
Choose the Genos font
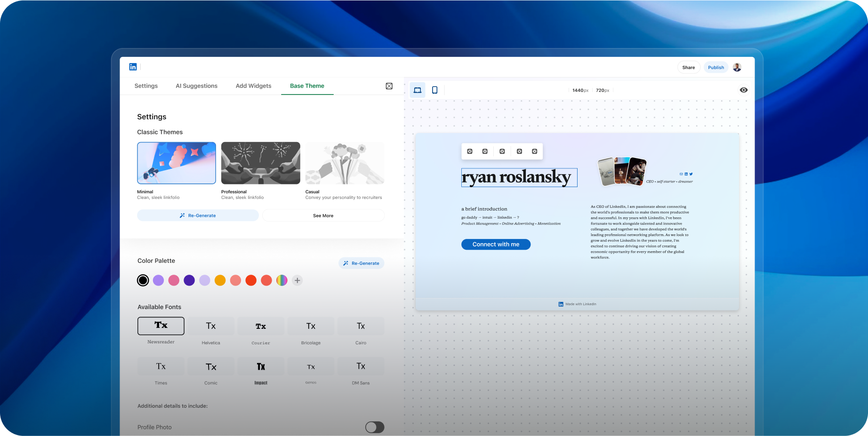tap(311, 366)
